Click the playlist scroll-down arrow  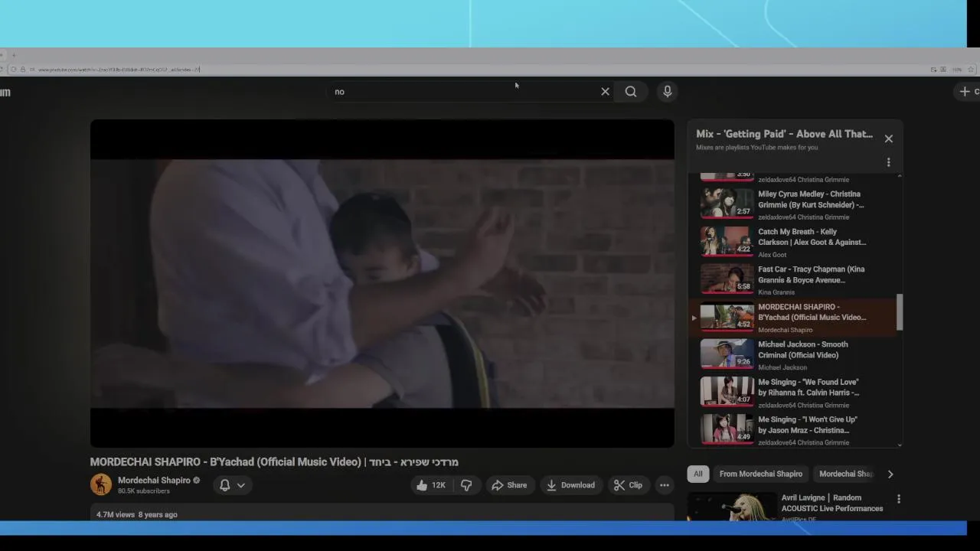[x=900, y=445]
